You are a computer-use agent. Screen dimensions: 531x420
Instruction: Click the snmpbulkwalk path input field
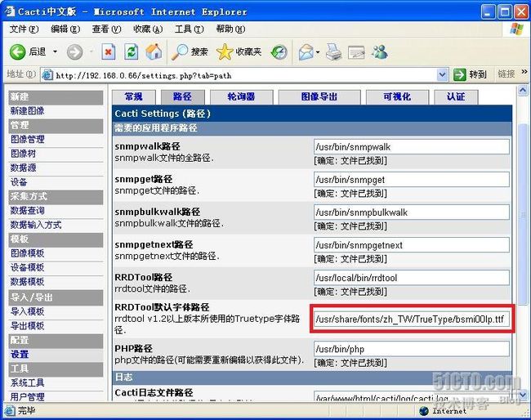[412, 212]
